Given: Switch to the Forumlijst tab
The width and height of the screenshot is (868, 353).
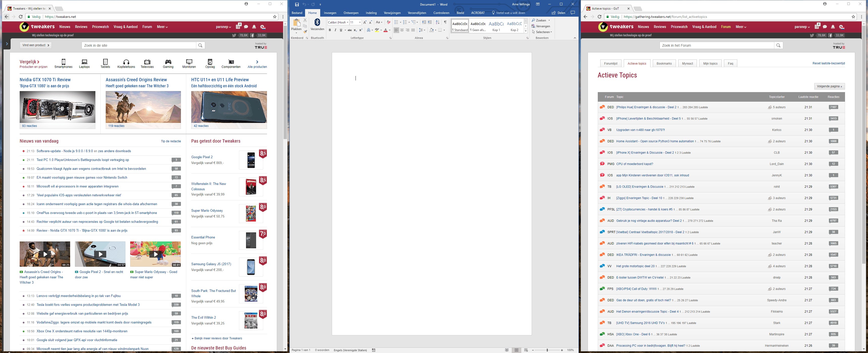Looking at the screenshot, I should 611,63.
